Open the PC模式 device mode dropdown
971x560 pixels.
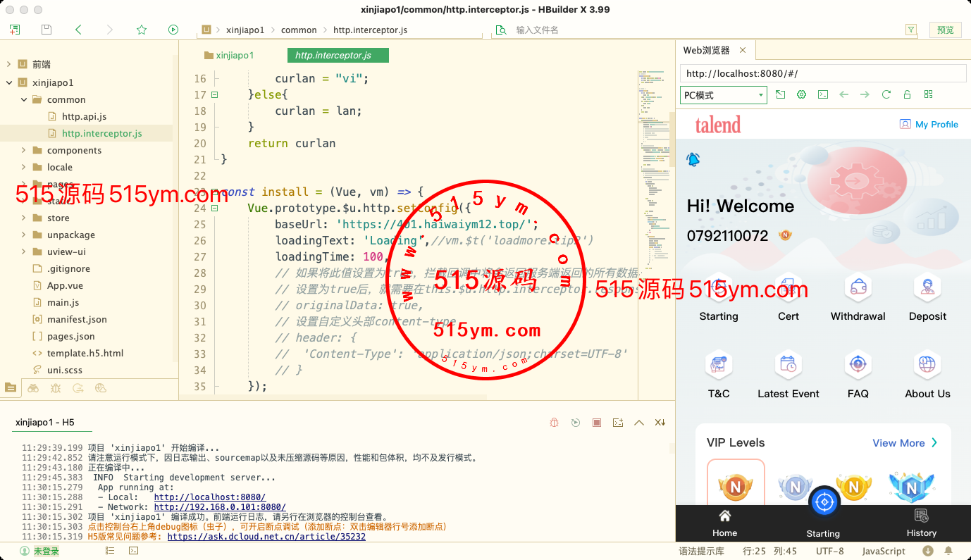coord(724,95)
